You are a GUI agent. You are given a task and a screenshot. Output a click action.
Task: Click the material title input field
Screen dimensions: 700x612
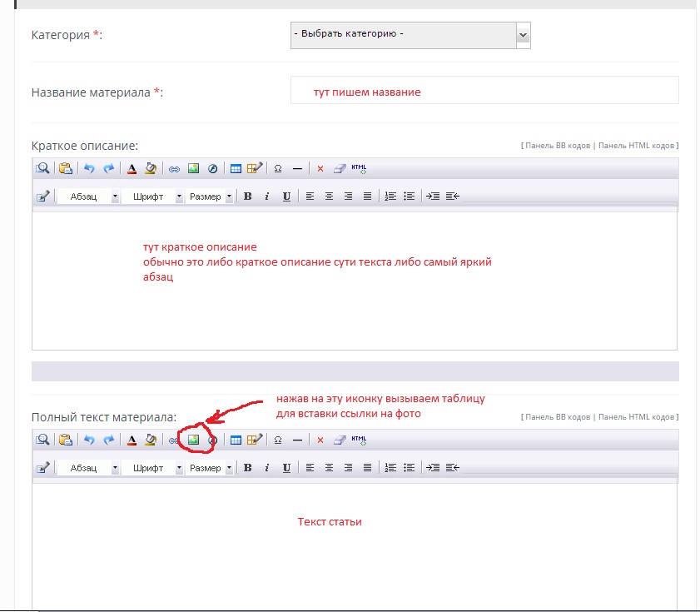[484, 90]
